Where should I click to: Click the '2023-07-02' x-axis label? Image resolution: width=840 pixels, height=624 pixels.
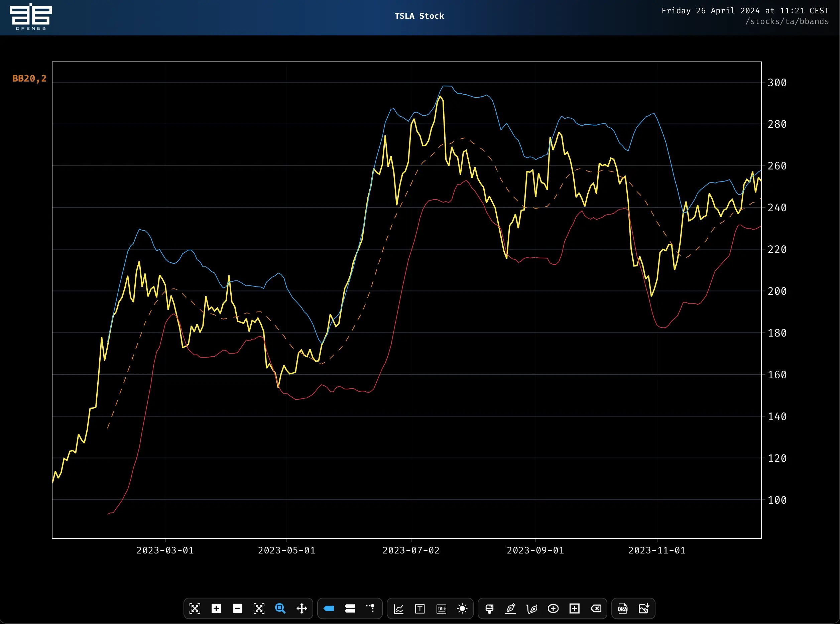[411, 550]
